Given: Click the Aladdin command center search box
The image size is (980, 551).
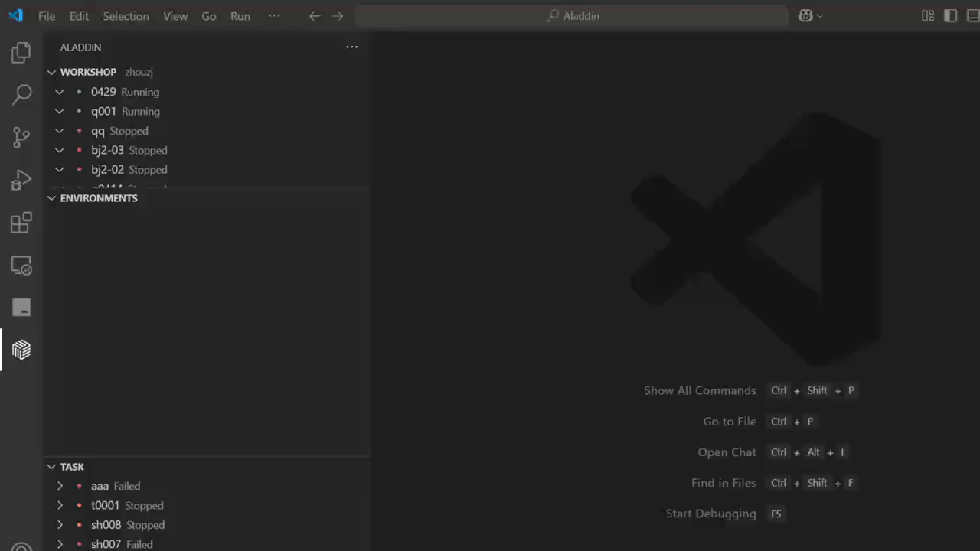Looking at the screenshot, I should [572, 16].
